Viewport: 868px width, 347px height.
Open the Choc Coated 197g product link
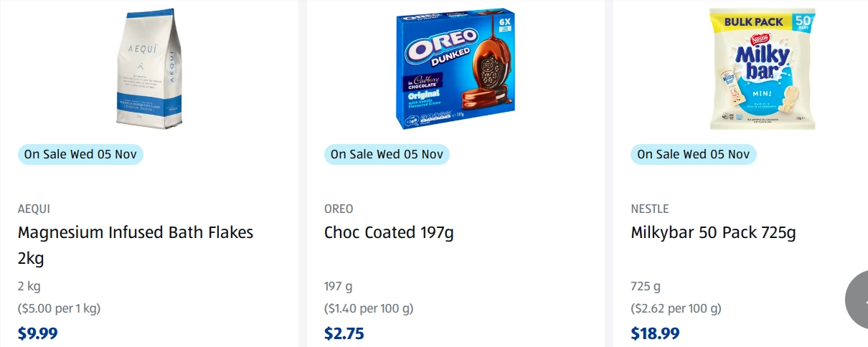(x=389, y=232)
